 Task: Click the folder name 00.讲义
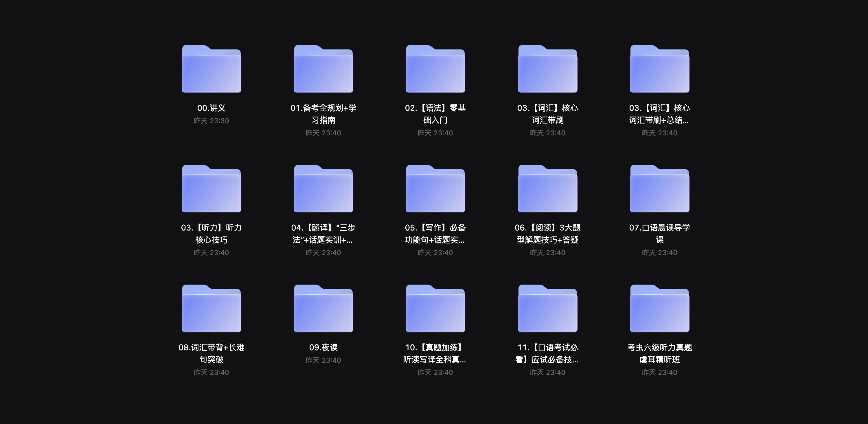pos(211,108)
